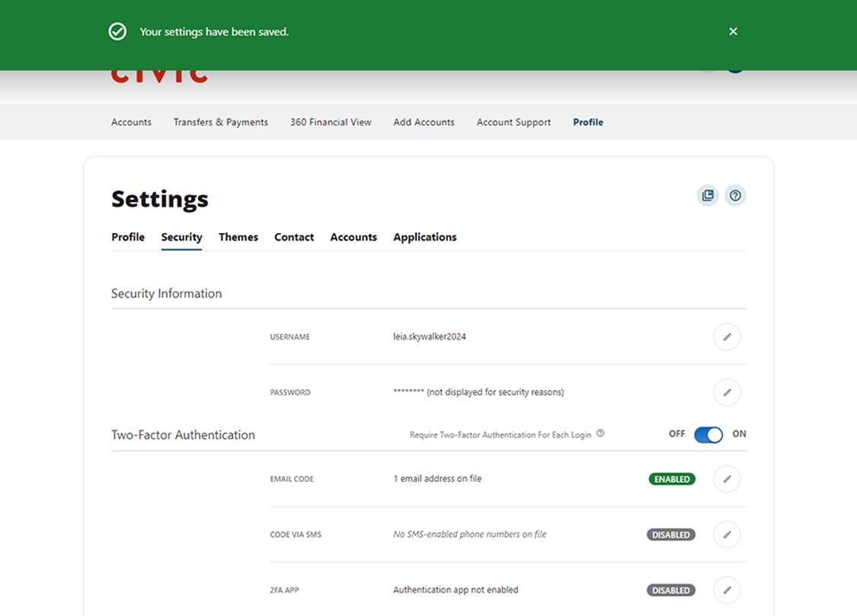Viewport: 857px width, 616px height.
Task: Click the USERNAME field label
Action: (x=289, y=337)
